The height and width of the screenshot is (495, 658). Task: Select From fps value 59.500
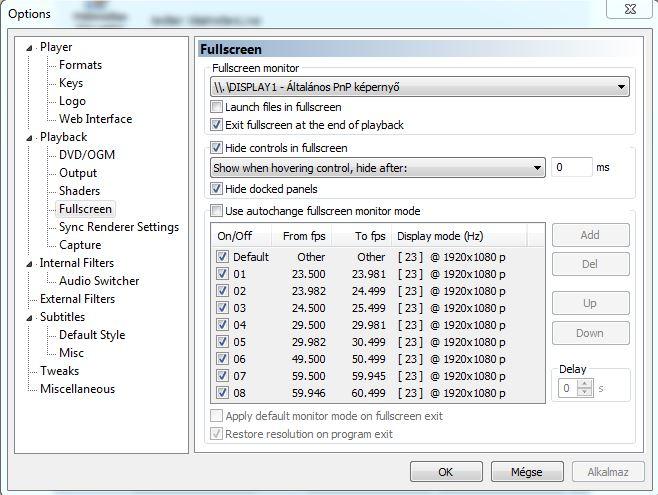pos(308,376)
